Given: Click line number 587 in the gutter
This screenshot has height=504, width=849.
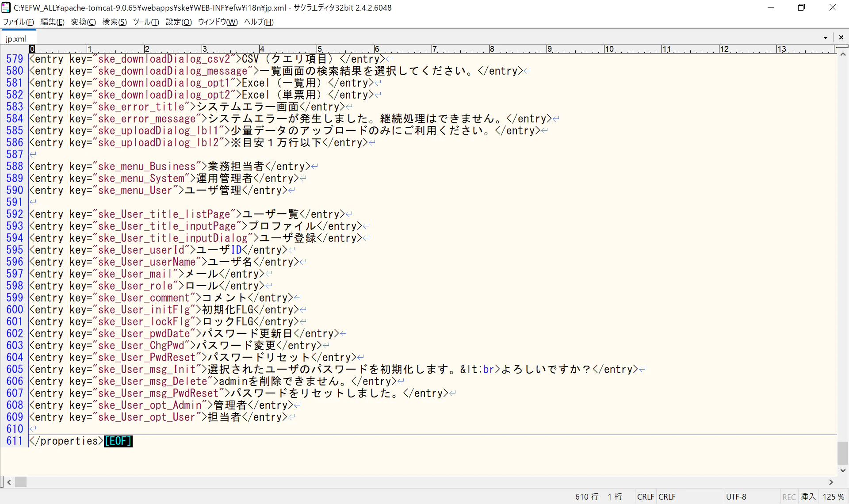Looking at the screenshot, I should pyautogui.click(x=15, y=154).
